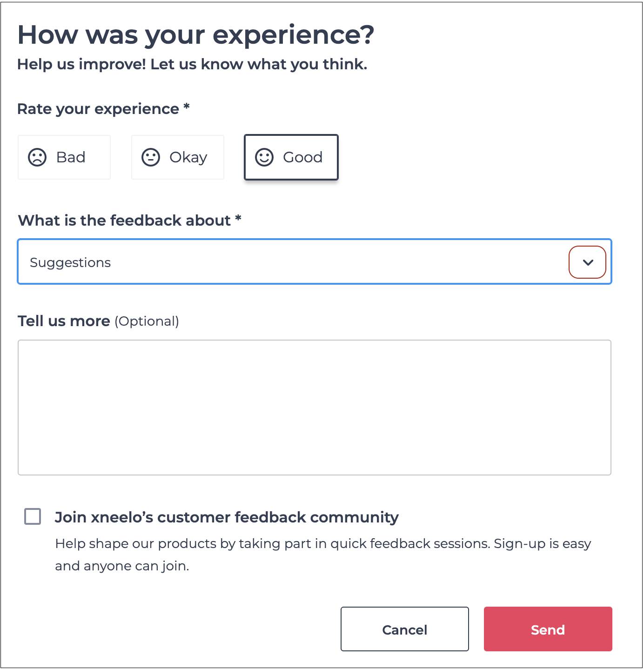Click Join xneelo's customer feedback community label
Screen dimensions: 644x669
pos(227,517)
